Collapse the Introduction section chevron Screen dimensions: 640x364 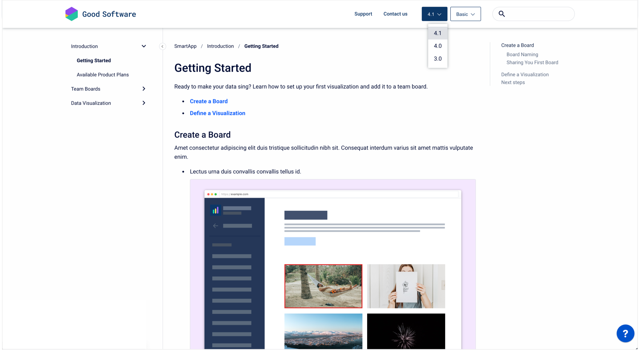pos(143,46)
